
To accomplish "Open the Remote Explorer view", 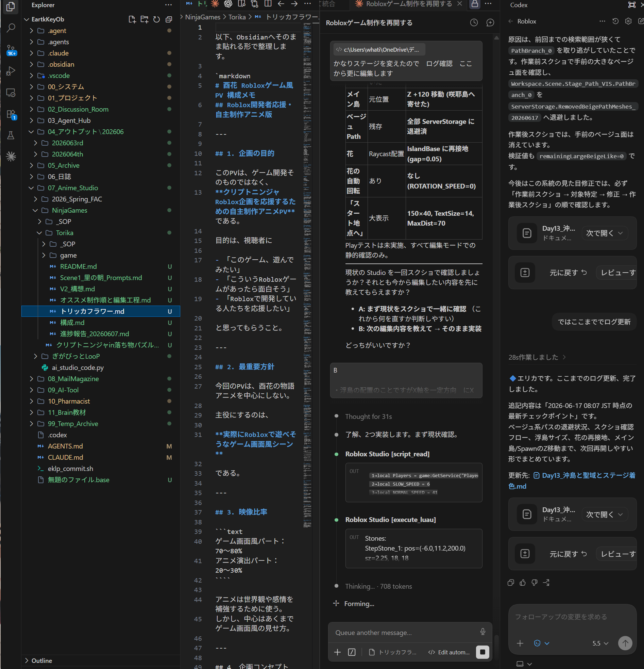I will pos(11,93).
